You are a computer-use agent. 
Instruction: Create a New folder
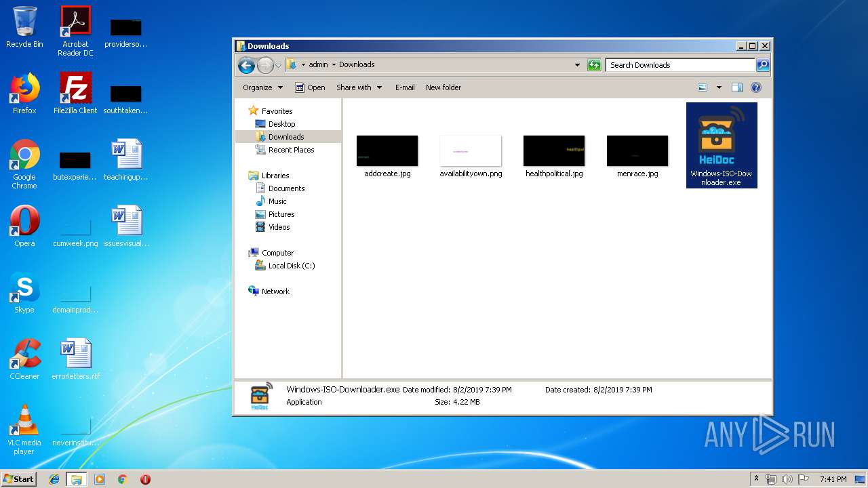coord(443,87)
